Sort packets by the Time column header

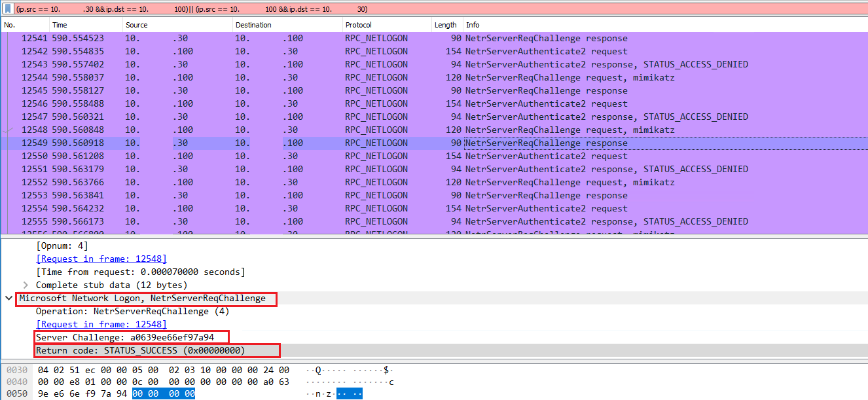tap(86, 25)
